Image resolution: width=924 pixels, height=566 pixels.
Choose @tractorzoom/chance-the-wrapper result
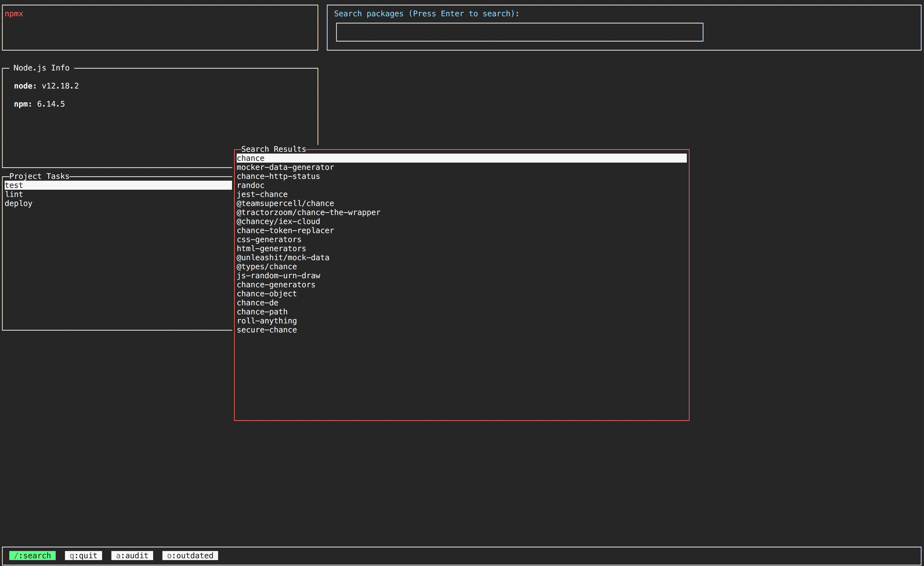(308, 212)
